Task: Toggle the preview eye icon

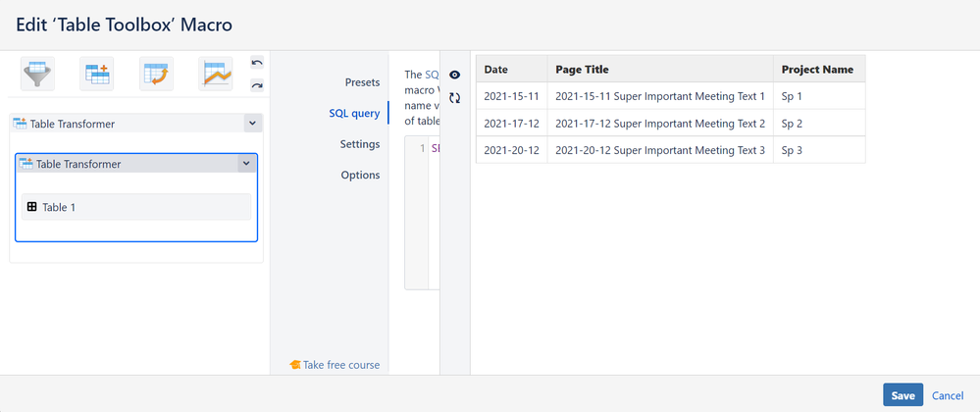Action: point(455,75)
